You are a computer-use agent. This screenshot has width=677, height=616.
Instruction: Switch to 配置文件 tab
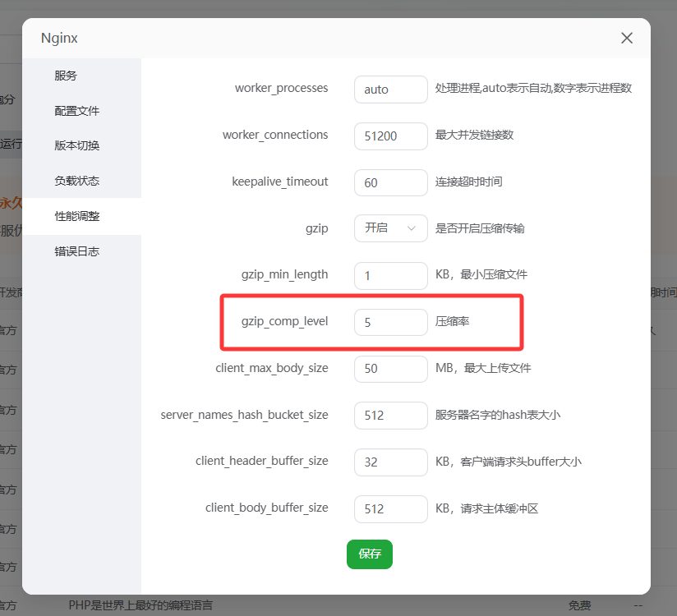77,111
